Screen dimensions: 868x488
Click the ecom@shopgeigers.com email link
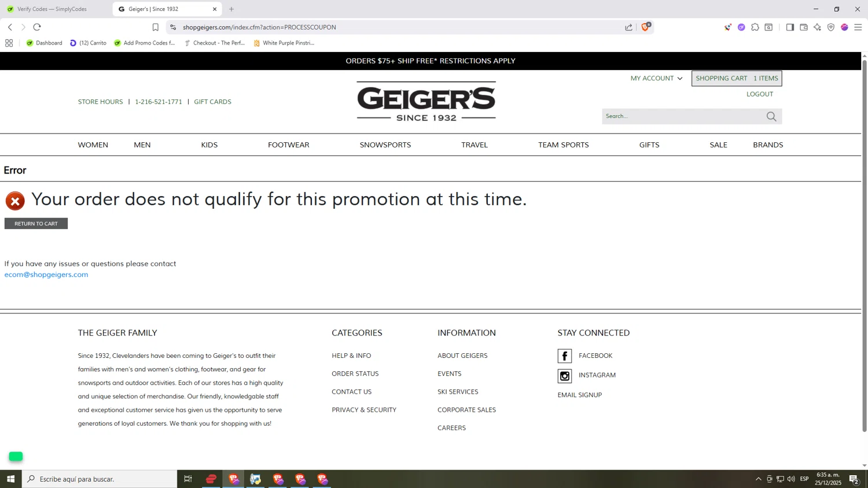click(x=46, y=275)
